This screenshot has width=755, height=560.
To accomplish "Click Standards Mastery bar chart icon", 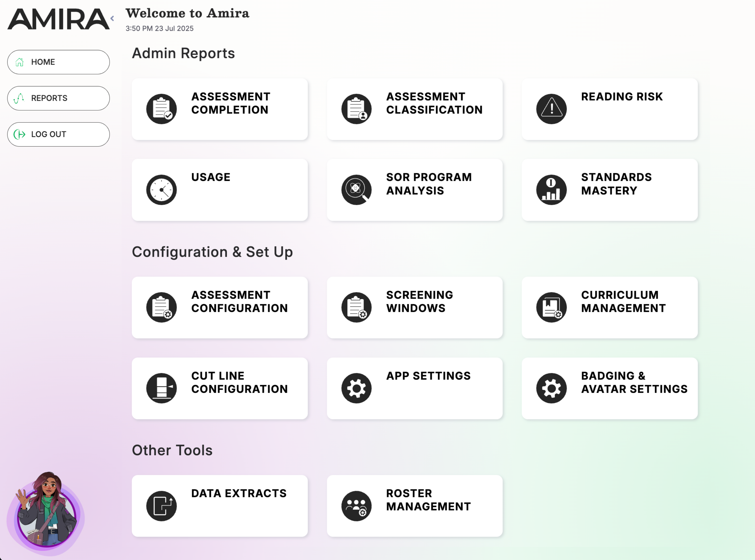I will point(551,189).
